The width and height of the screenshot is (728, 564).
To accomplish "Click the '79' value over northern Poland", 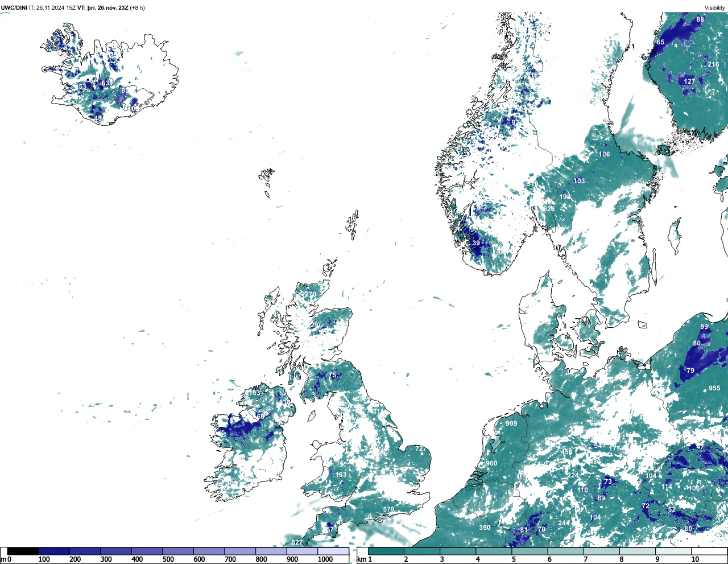I will click(x=690, y=370).
